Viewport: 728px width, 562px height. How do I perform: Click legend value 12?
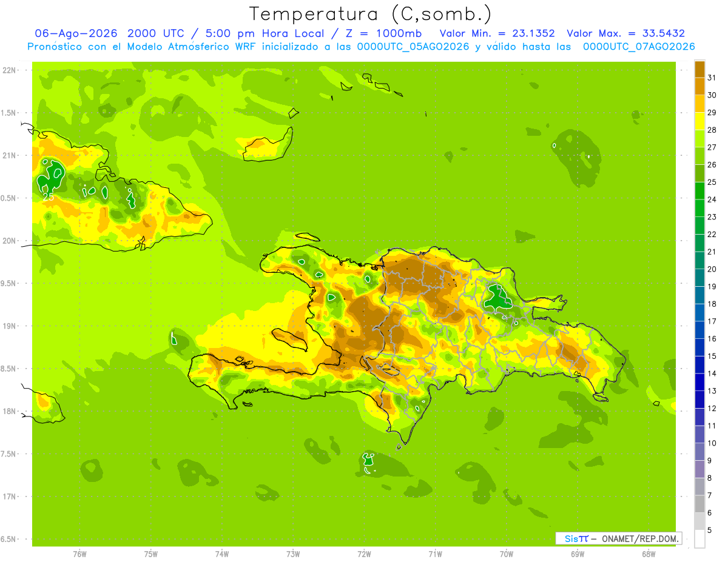pyautogui.click(x=712, y=408)
